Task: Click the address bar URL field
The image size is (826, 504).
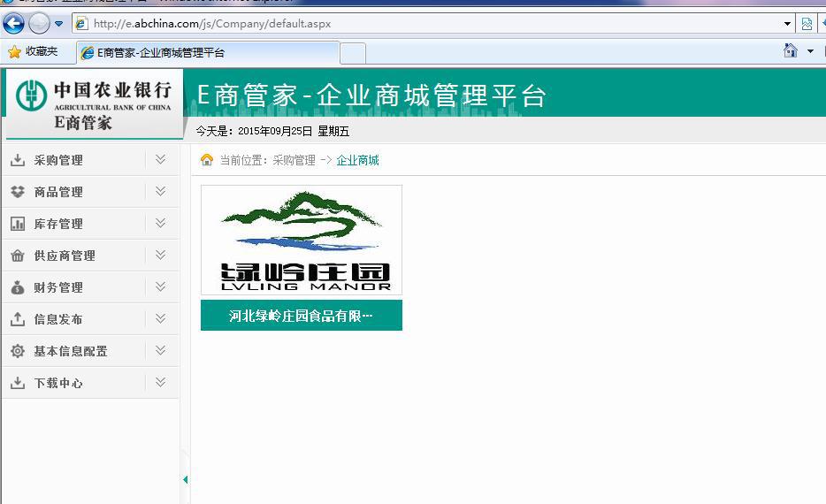Action: (426, 24)
